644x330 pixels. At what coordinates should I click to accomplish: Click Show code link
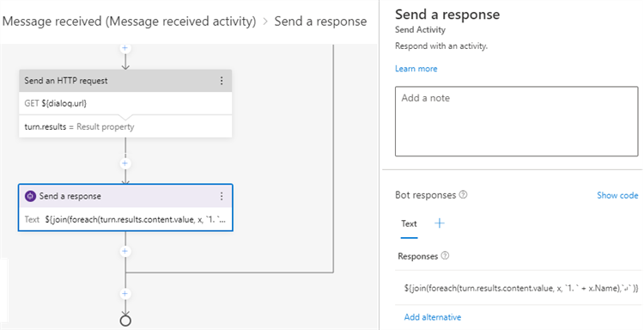[617, 196]
